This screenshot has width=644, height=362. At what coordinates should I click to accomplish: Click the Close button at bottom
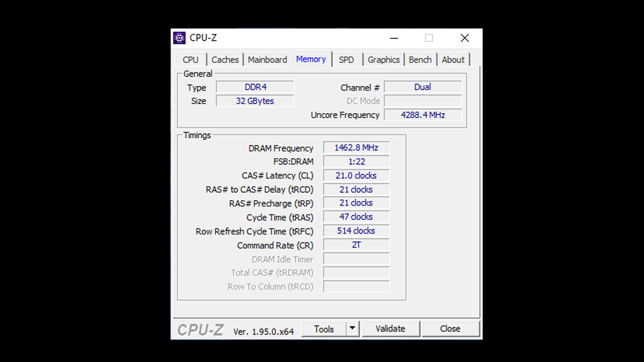[450, 329]
